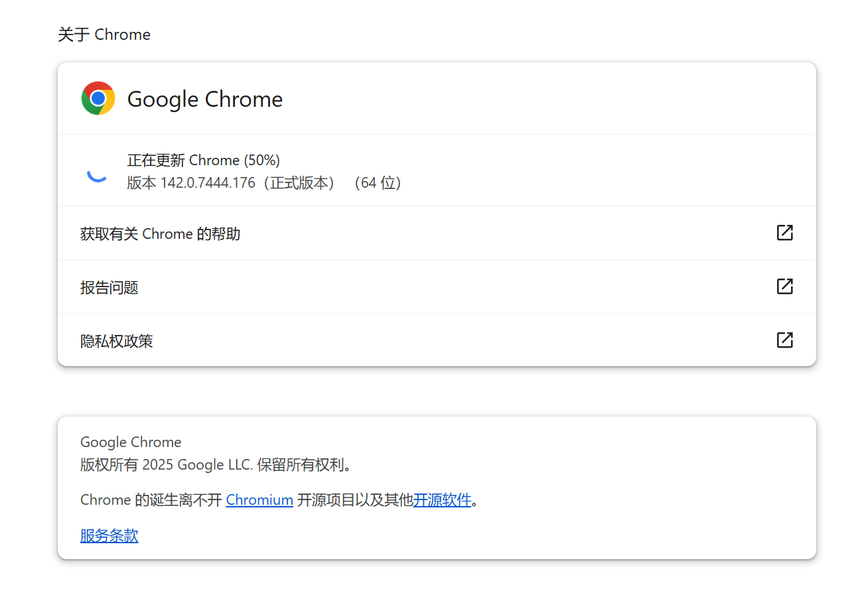Click the Google Chrome title text
868x589 pixels.
pos(204,99)
